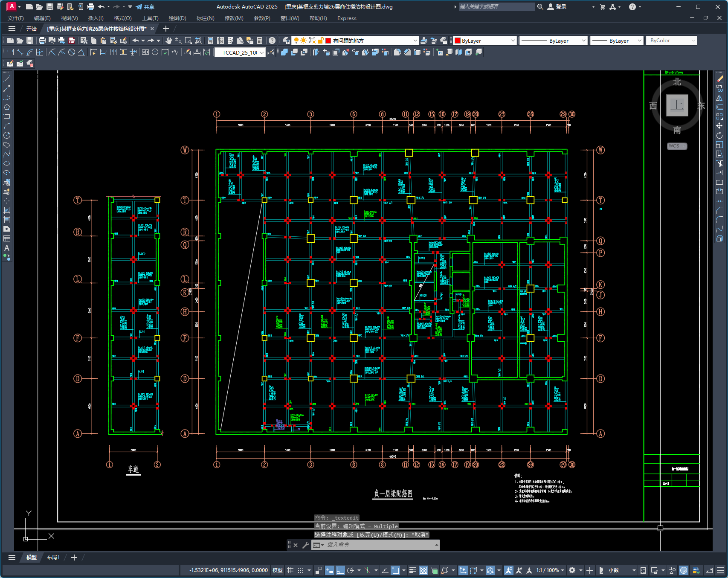Open the 绘图(D) menu
The image size is (728, 578).
pos(177,18)
